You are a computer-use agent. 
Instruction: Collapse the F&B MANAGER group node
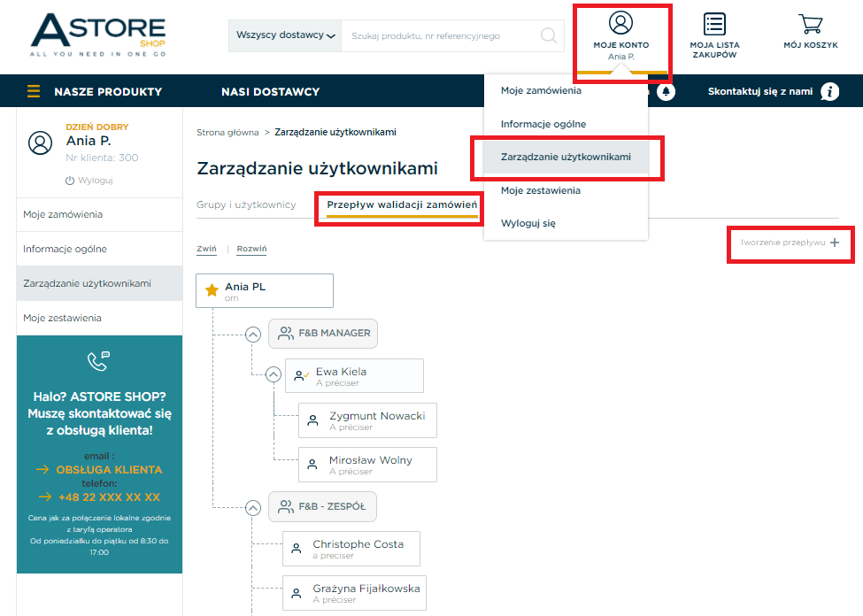click(253, 335)
